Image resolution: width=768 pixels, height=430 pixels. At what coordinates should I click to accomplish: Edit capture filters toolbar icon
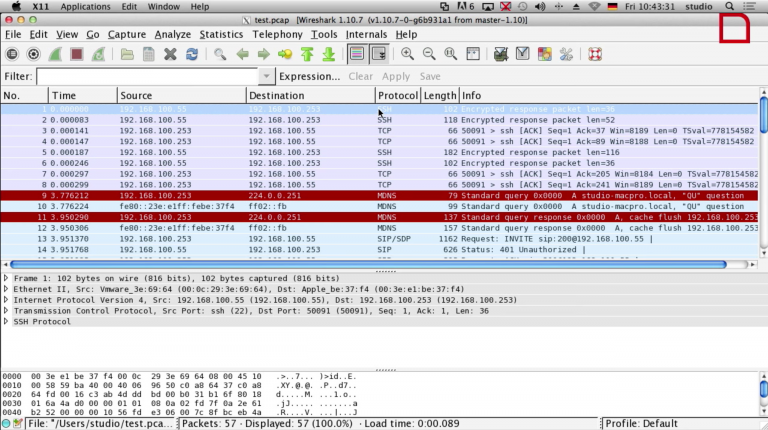(501, 54)
